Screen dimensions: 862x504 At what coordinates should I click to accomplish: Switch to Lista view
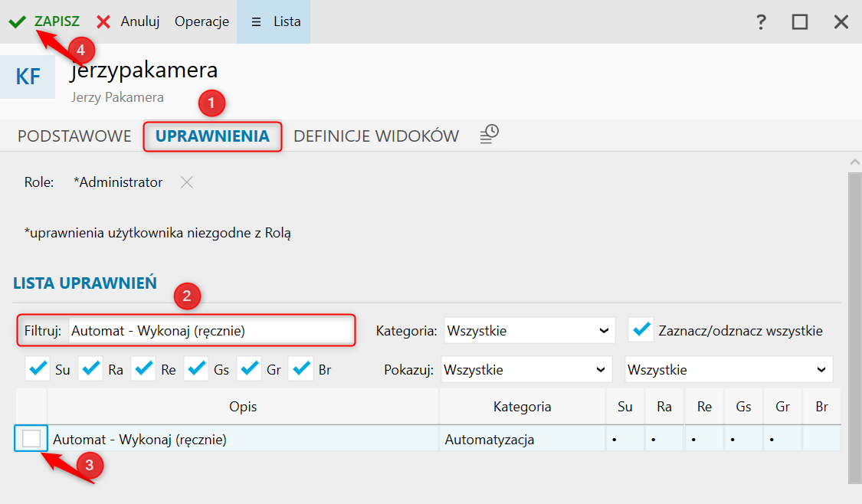274,21
